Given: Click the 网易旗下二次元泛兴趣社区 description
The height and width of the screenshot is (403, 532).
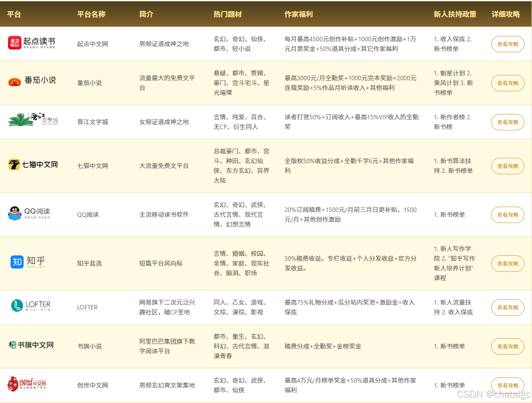Looking at the screenshot, I should click(x=167, y=307).
